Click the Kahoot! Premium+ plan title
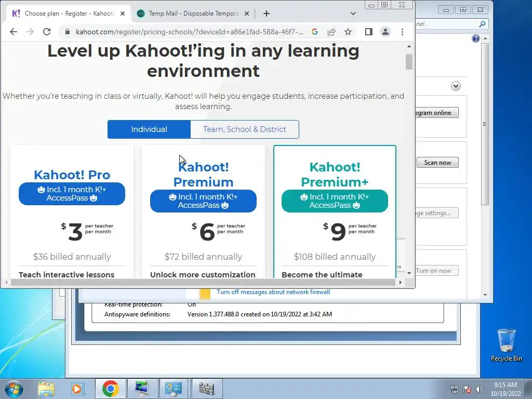Screen dimensions: 532x399 click(x=335, y=175)
